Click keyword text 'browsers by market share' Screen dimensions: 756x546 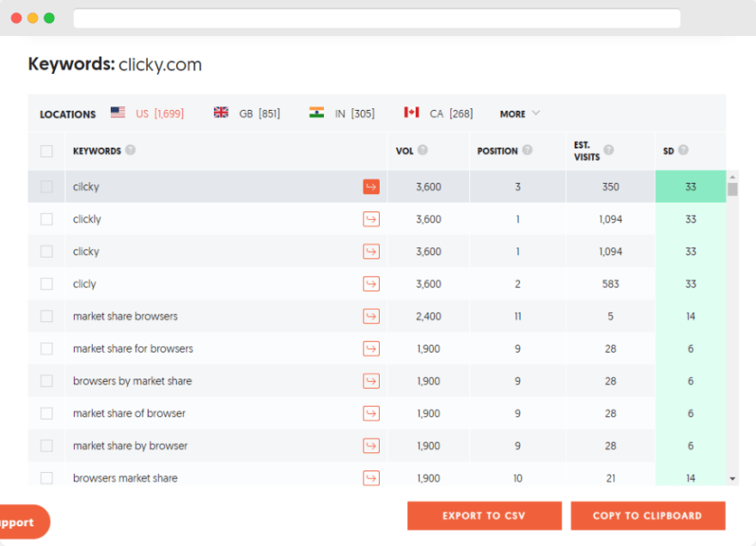click(x=132, y=381)
